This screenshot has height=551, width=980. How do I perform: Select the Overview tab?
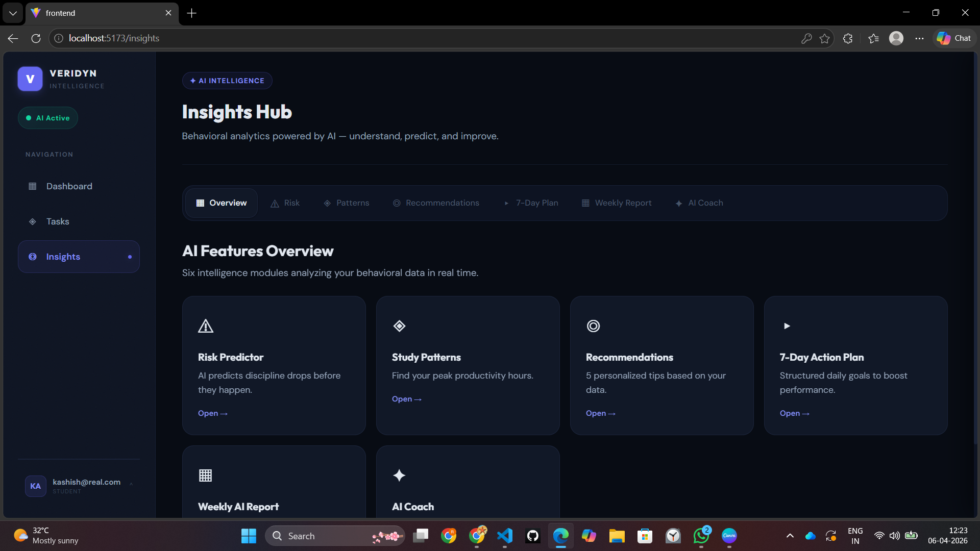[x=222, y=203]
